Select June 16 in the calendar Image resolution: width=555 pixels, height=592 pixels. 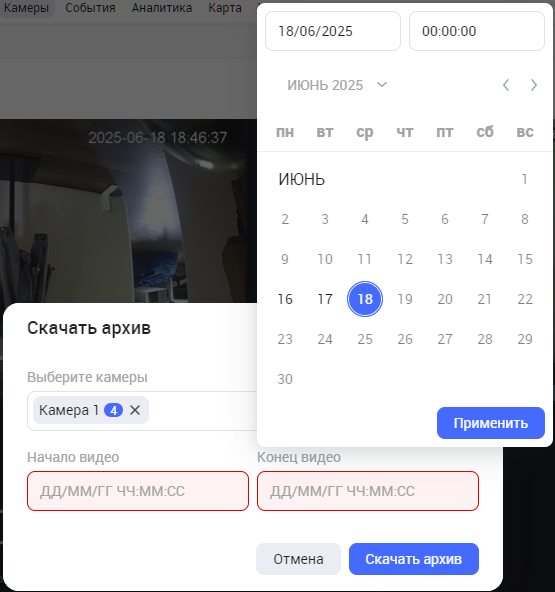[285, 299]
